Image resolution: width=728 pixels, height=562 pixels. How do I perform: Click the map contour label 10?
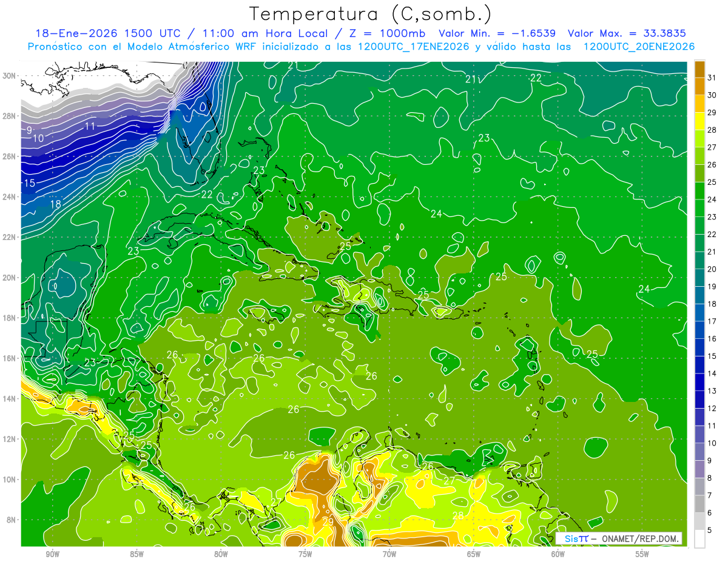[x=38, y=138]
